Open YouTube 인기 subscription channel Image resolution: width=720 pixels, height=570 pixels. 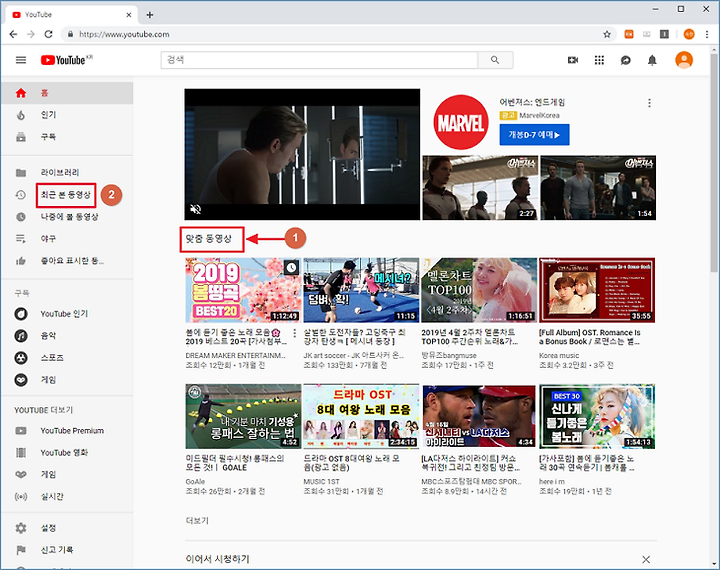pos(67,314)
